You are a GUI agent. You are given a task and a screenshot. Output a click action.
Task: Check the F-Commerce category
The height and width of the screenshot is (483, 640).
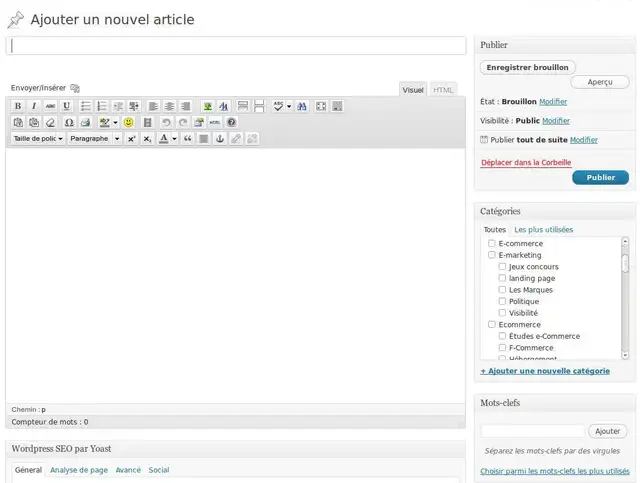[502, 347]
